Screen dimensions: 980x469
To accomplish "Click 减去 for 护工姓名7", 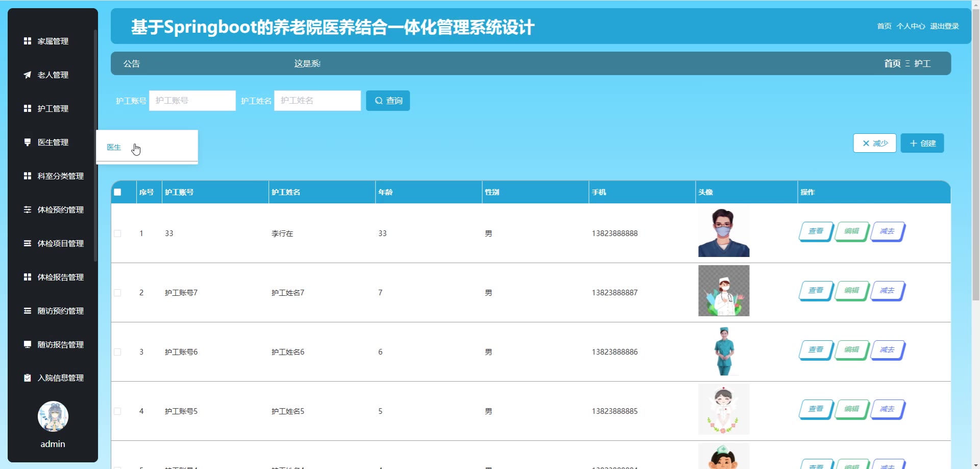I will pos(887,291).
